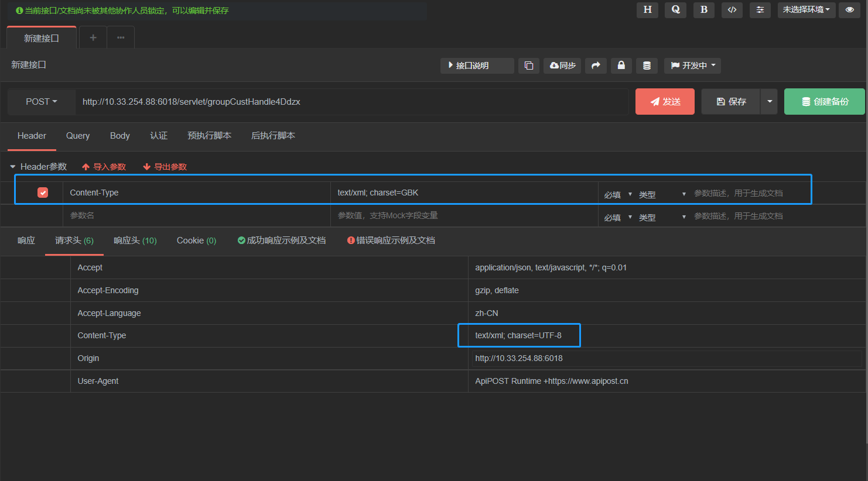The height and width of the screenshot is (481, 868).
Task: Switch to the 响应头 (10) tab
Action: click(135, 240)
